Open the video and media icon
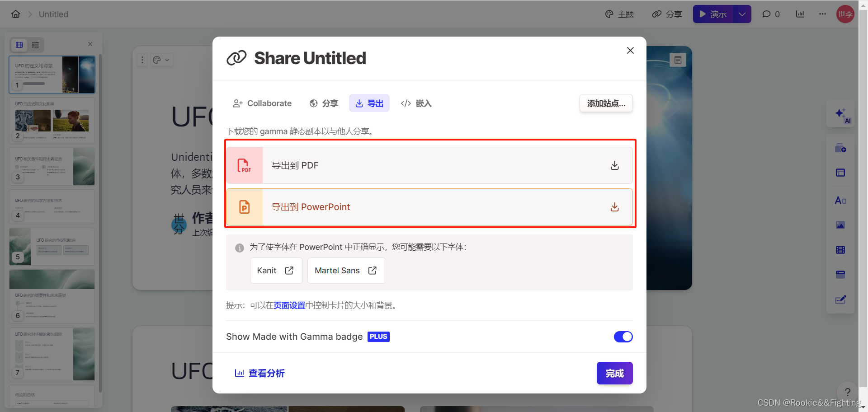 [x=840, y=250]
